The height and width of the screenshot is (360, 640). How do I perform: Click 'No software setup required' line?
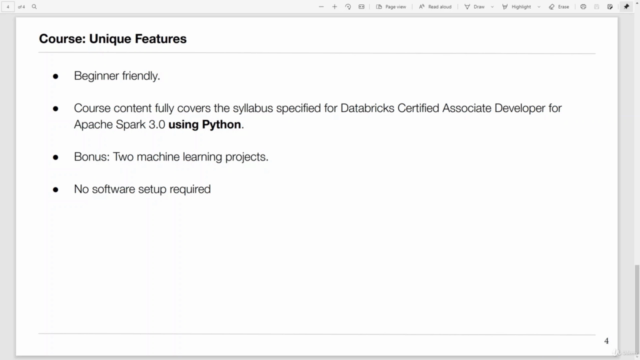point(142,189)
